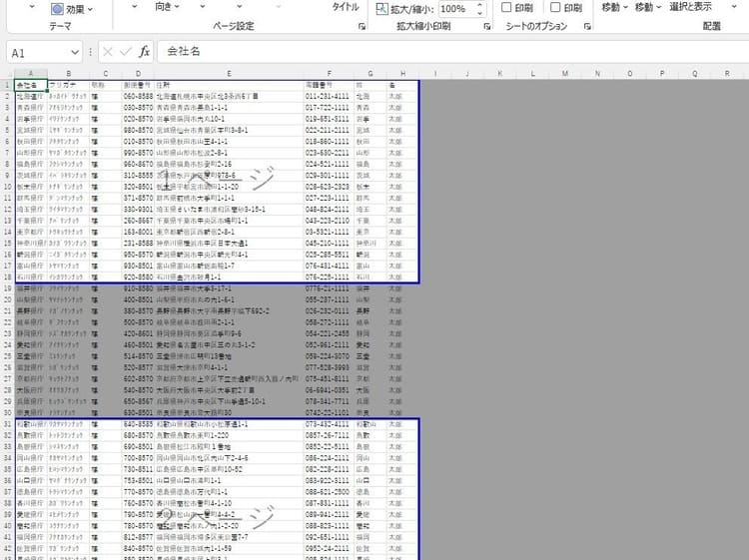Open the dropdown left of 効果
Screen dimensions: 749x560
coord(32,7)
